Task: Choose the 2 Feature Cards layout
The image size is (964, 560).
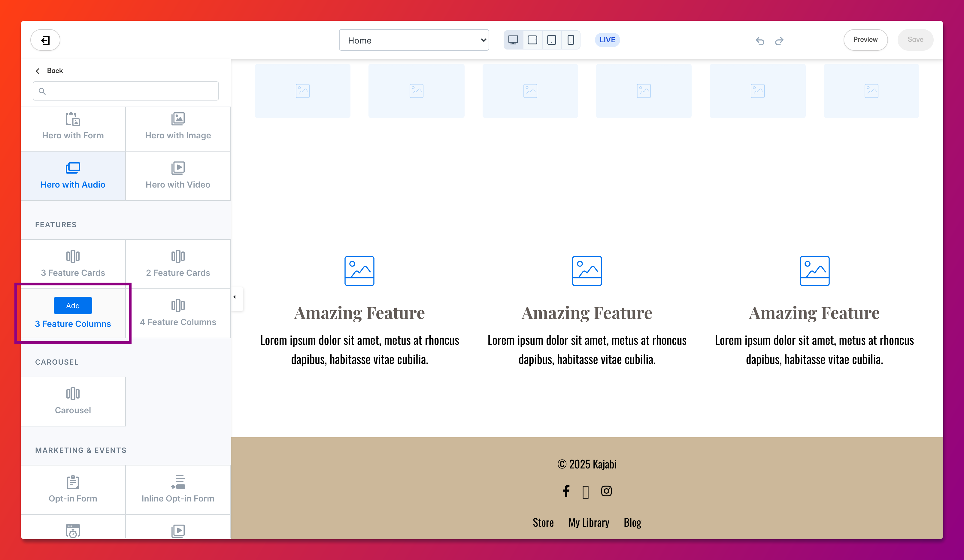Action: click(x=178, y=264)
